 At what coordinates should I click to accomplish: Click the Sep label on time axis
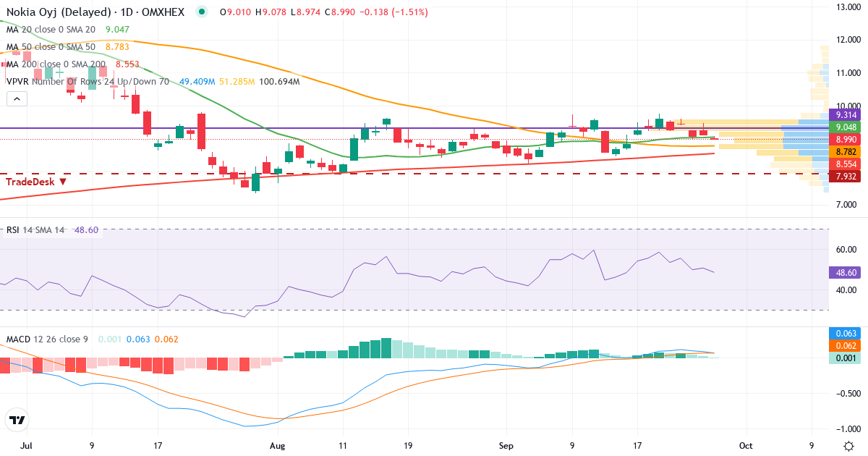(506, 445)
